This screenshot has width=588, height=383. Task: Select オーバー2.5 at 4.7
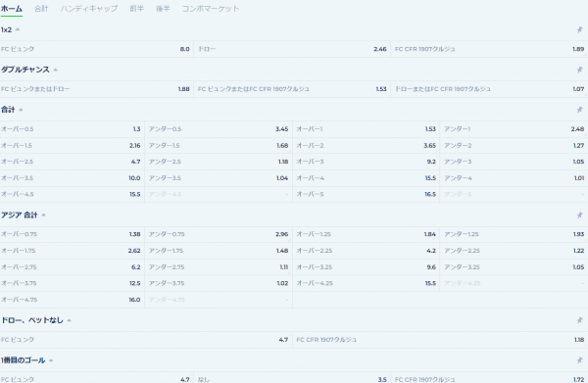point(72,162)
